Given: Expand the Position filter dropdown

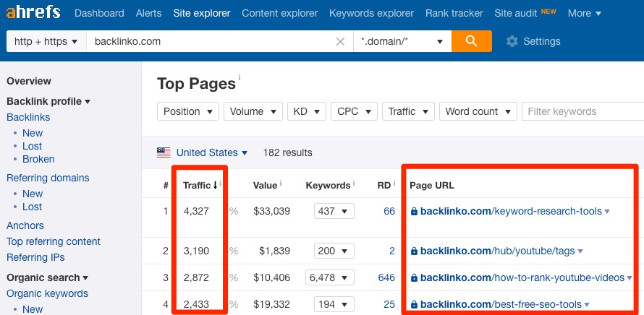Looking at the screenshot, I should click(x=188, y=111).
